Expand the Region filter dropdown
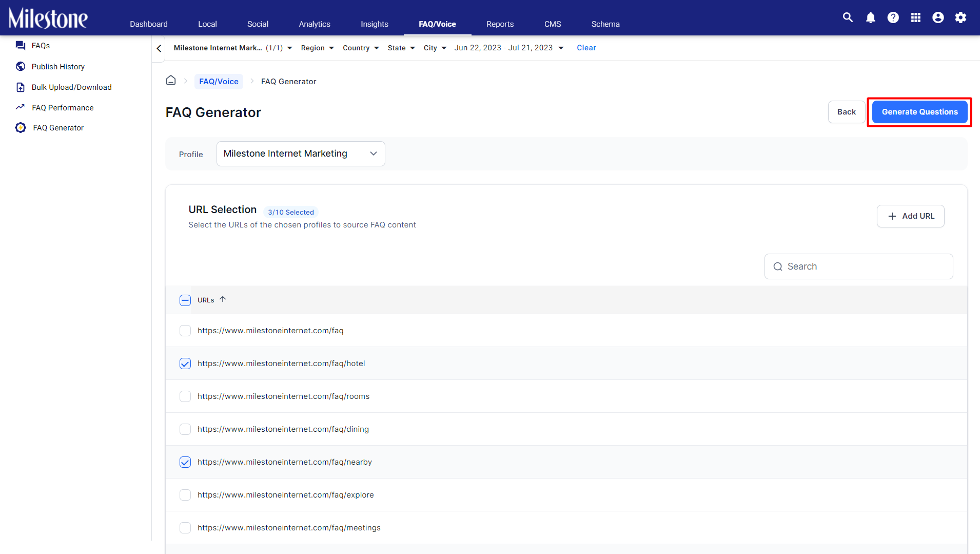 318,48
